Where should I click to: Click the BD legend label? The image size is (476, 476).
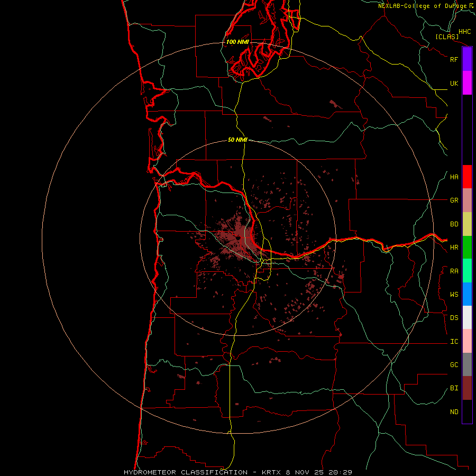(x=454, y=224)
